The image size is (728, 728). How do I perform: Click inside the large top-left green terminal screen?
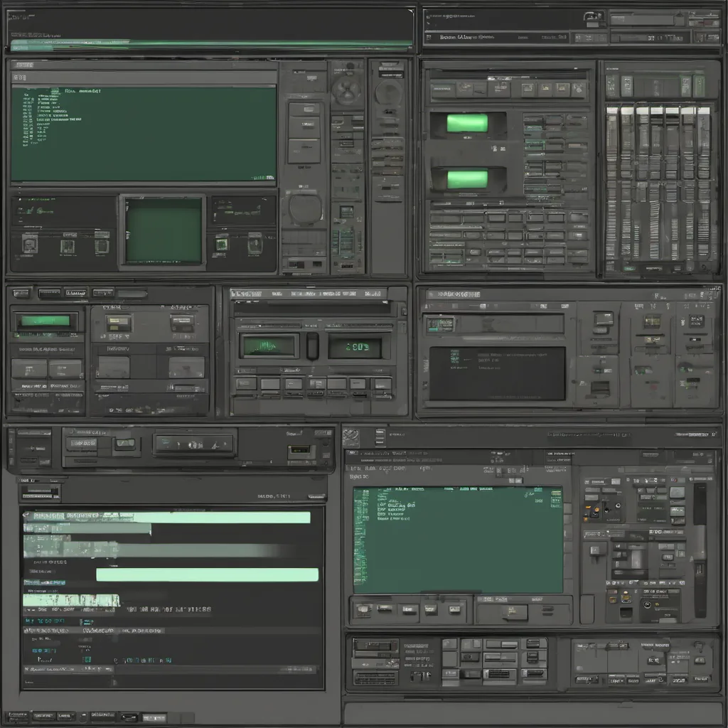pyautogui.click(x=142, y=135)
